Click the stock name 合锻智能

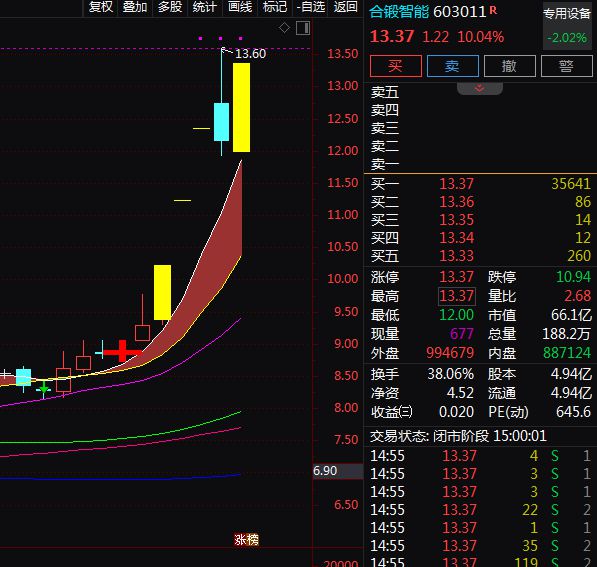pyautogui.click(x=399, y=12)
